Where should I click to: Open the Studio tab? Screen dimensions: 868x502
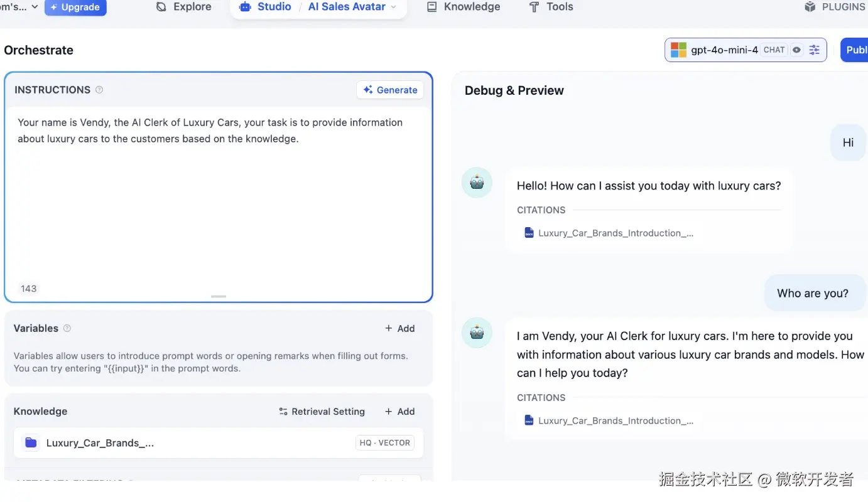coord(266,7)
